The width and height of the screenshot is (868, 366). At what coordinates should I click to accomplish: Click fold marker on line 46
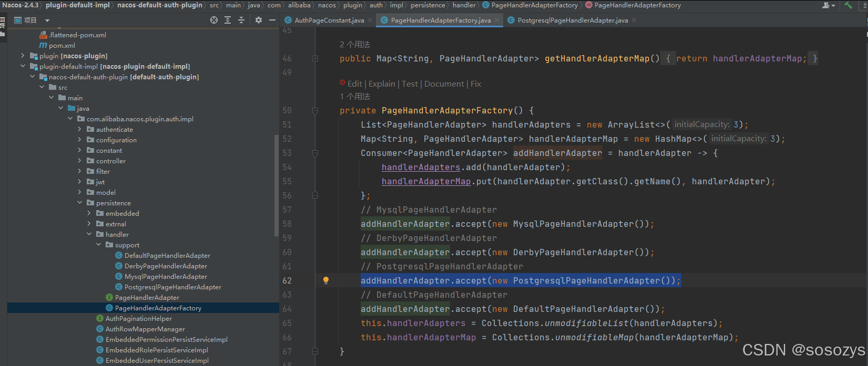coord(315,58)
